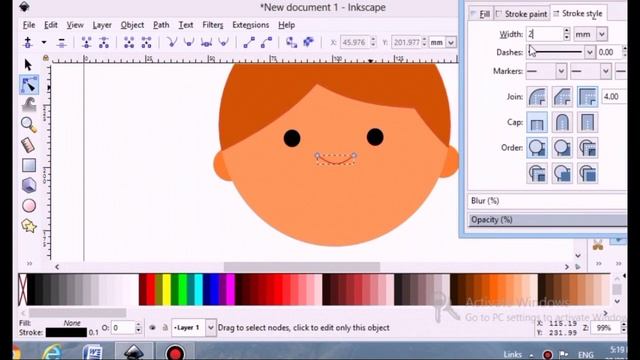Make selected nodes auto-smooth
The height and width of the screenshot is (360, 640).
223,42
